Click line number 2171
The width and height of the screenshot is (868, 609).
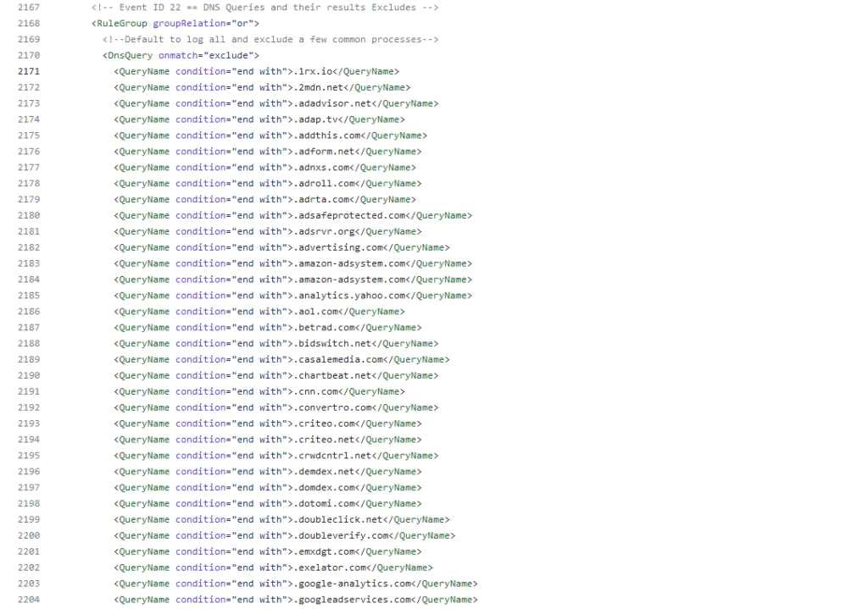click(28, 71)
